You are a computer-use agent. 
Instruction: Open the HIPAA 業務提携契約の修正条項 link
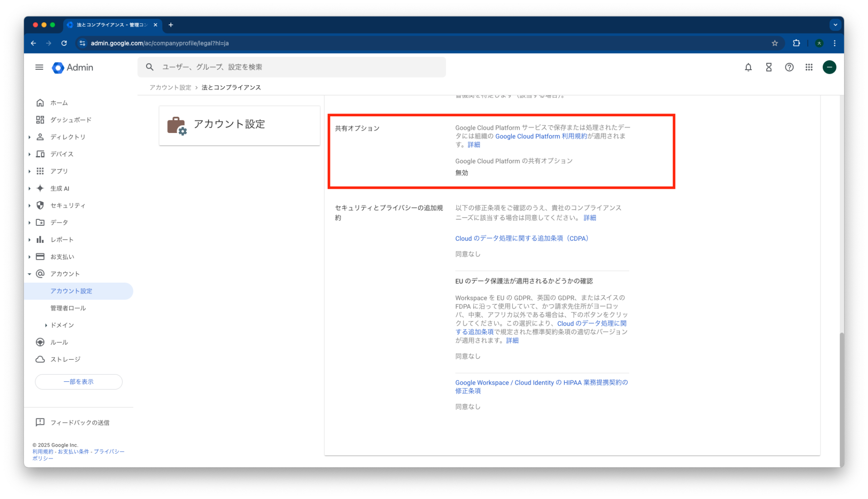click(542, 387)
